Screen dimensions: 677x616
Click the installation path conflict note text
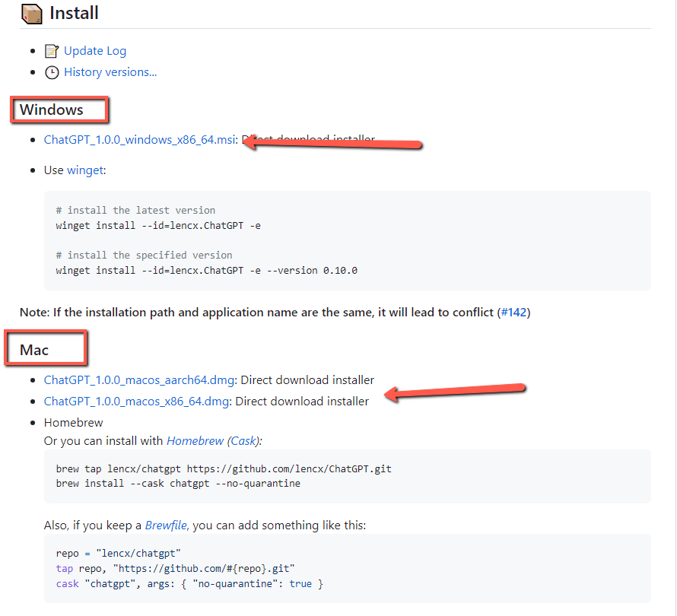point(275,312)
